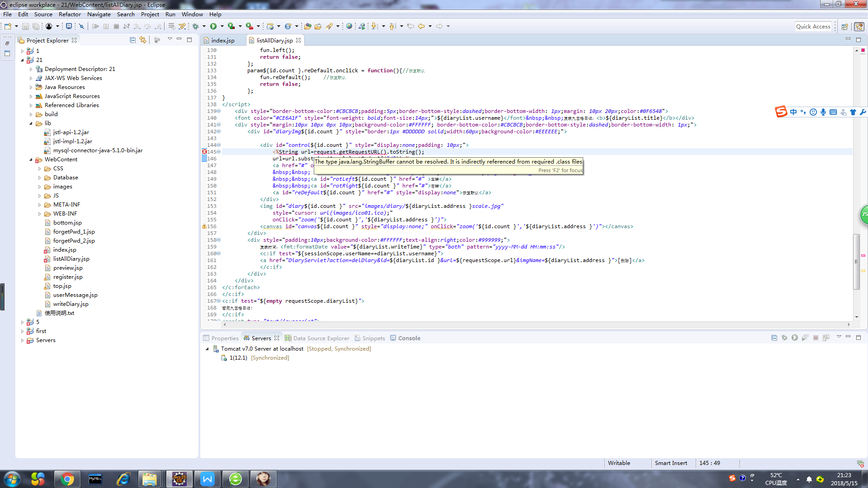Open the Navigate menu
The image size is (868, 488).
click(x=99, y=14)
